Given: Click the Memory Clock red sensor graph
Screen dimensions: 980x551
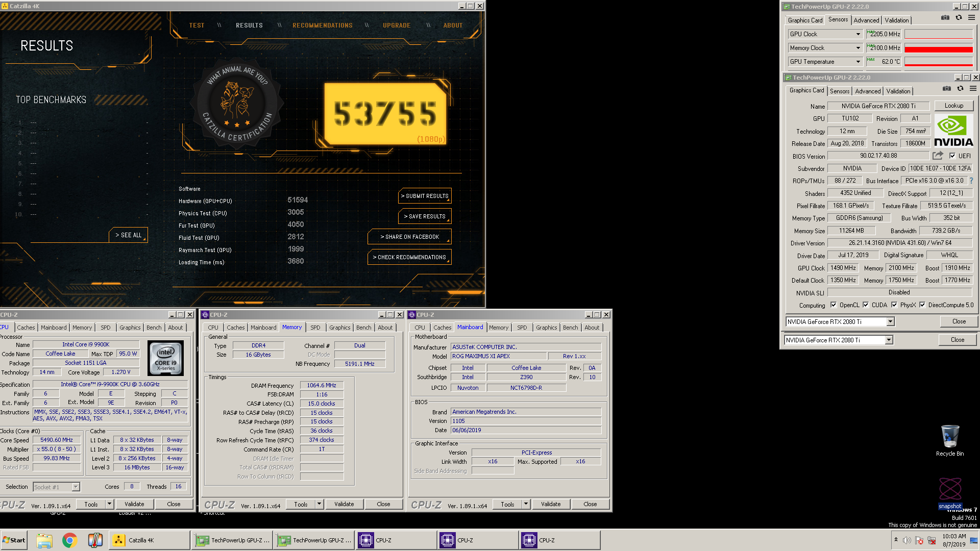Looking at the screenshot, I should coord(938,48).
